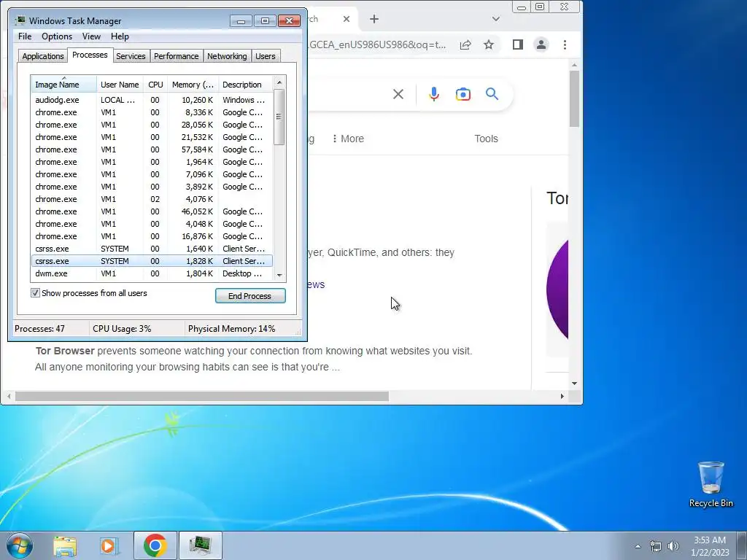Click the Show Desktop strip
The height and width of the screenshot is (560, 747).
(x=742, y=545)
